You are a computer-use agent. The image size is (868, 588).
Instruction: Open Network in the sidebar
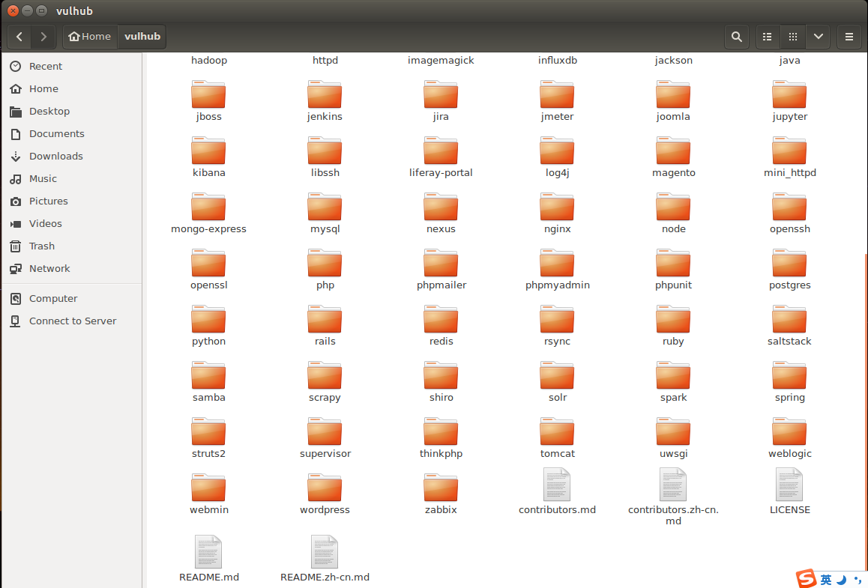(72, 269)
